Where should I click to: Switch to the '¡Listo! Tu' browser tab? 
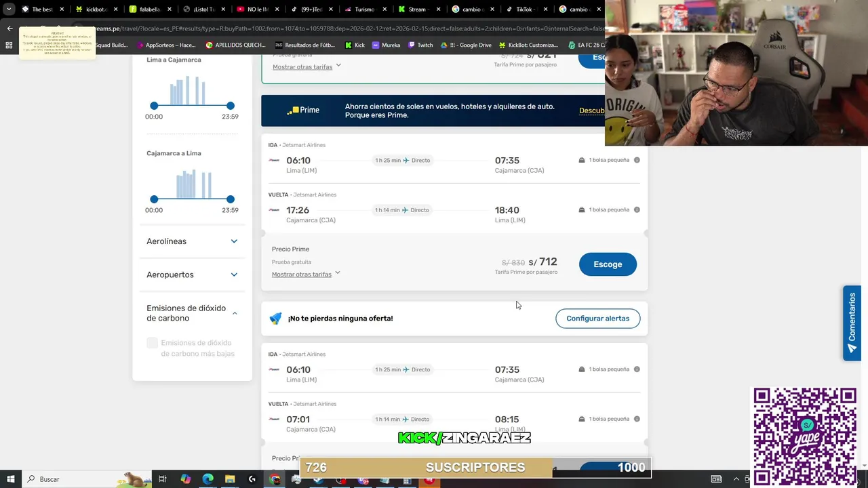203,9
